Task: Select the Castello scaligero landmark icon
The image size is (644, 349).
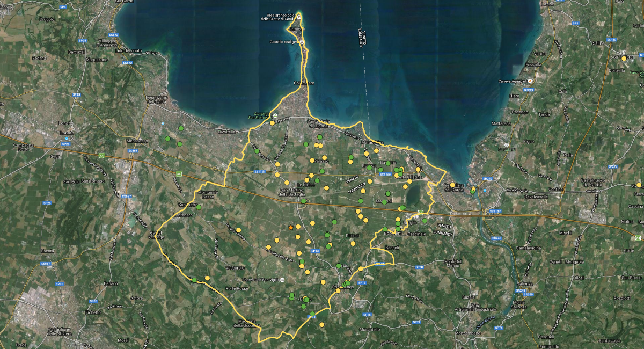Action: [302, 41]
